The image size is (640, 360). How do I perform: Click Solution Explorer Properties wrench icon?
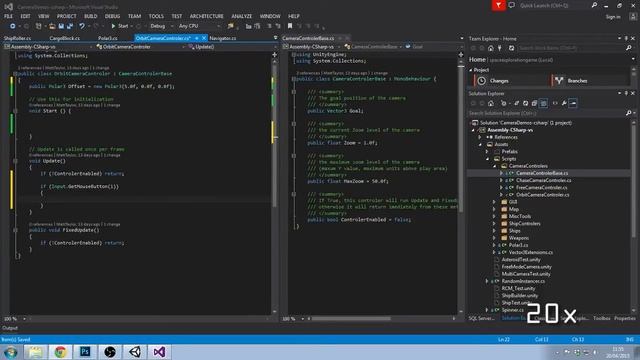pos(564,103)
